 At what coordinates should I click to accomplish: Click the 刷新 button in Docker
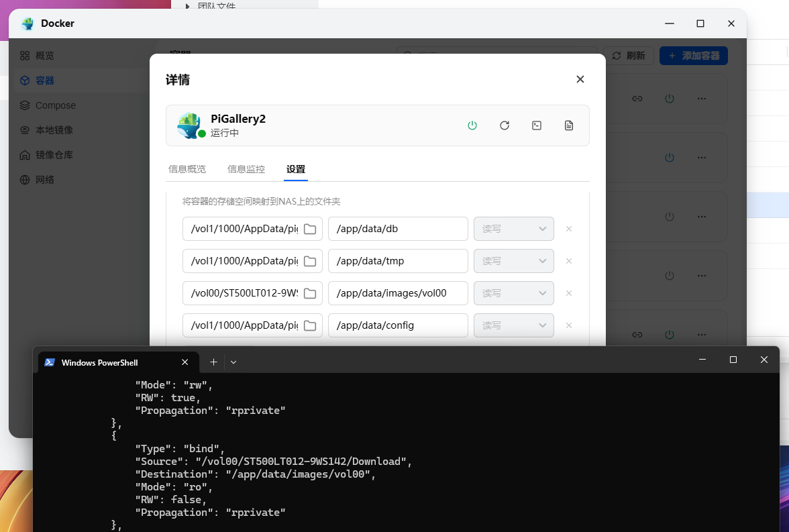[629, 56]
